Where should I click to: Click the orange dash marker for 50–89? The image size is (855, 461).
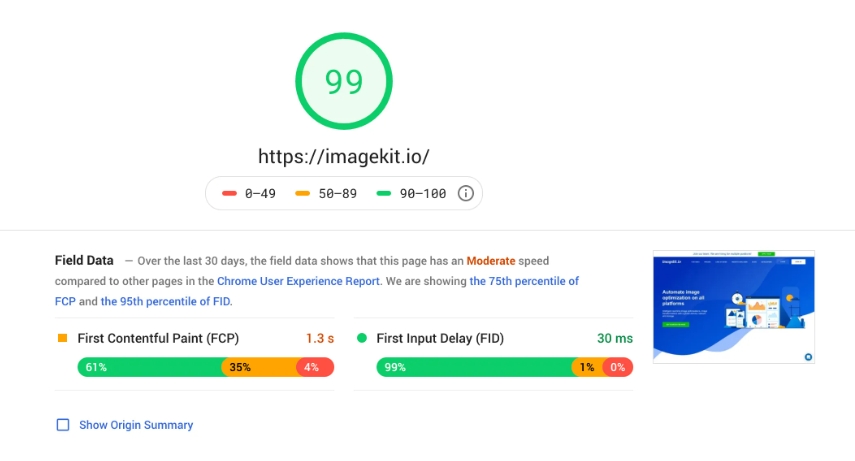tap(302, 193)
